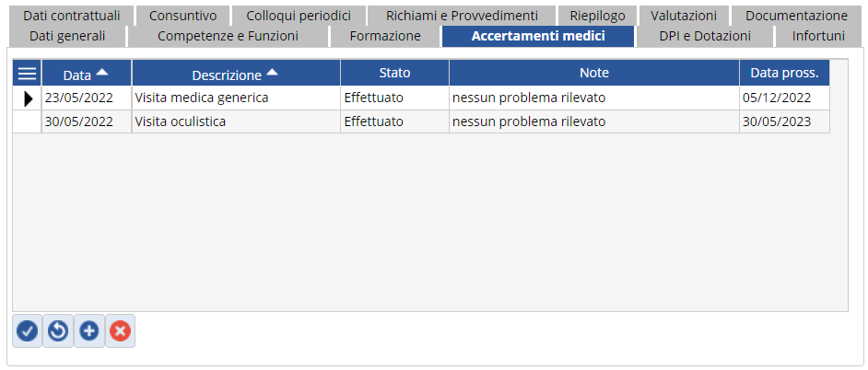Click the red delete record icon
868x370 pixels.
(120, 330)
